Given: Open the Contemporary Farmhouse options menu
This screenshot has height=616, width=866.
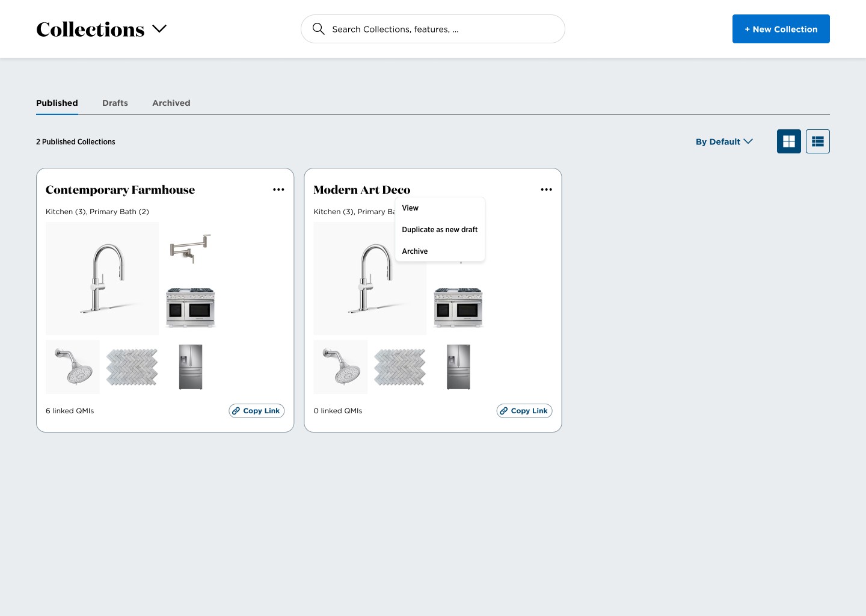Looking at the screenshot, I should tap(278, 189).
